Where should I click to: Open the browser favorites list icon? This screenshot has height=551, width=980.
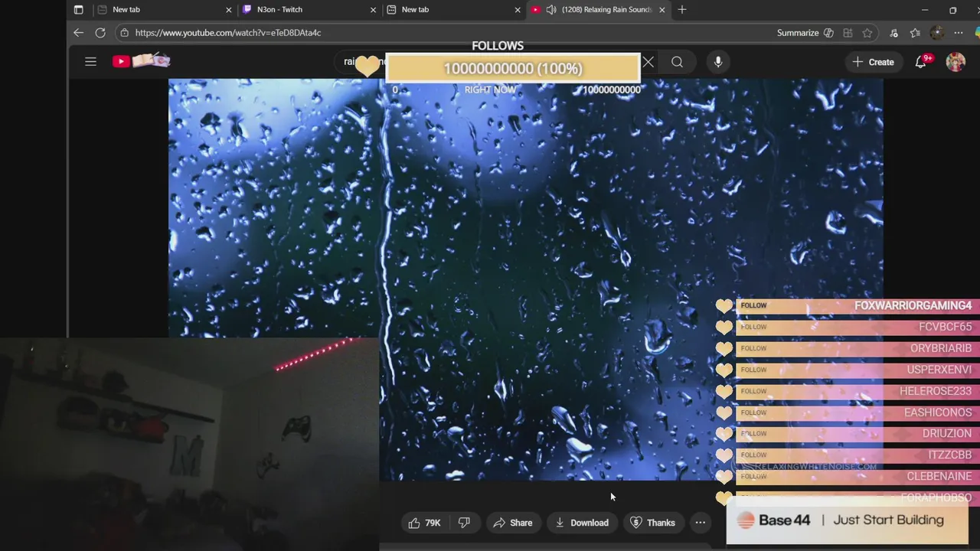915,33
